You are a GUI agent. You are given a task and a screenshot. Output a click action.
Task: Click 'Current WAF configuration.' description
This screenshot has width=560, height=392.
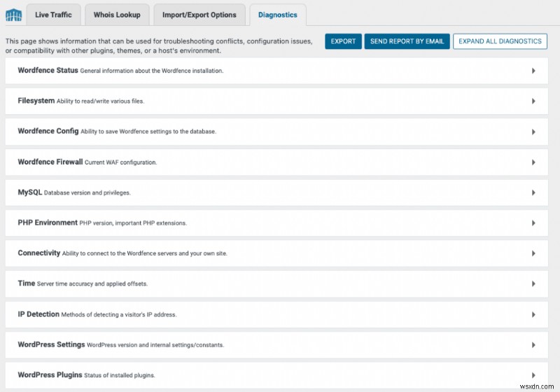click(120, 162)
